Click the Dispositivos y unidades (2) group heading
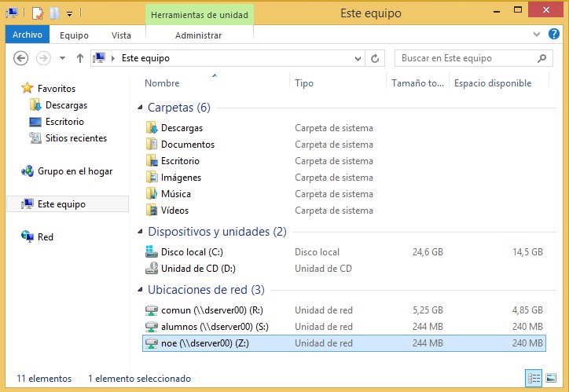The height and width of the screenshot is (392, 569). pyautogui.click(x=217, y=232)
